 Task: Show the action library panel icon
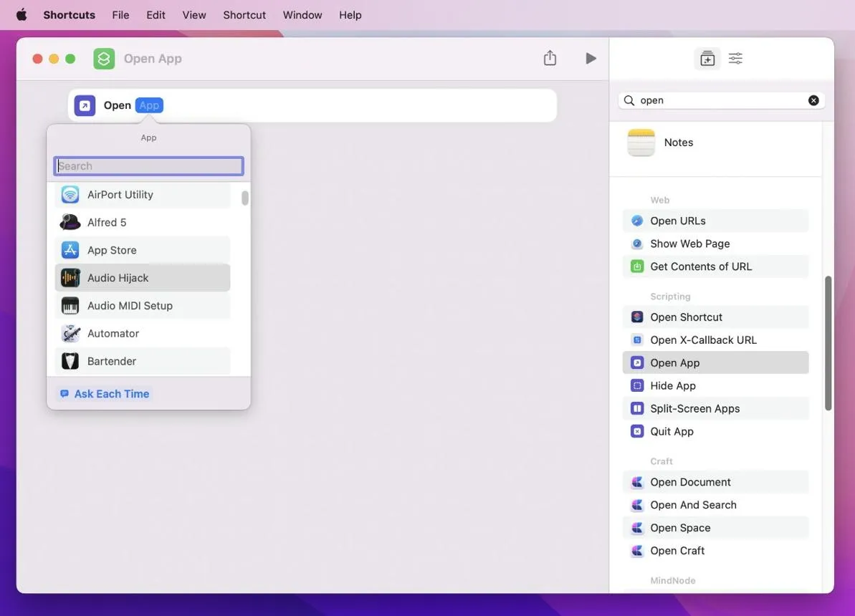707,58
